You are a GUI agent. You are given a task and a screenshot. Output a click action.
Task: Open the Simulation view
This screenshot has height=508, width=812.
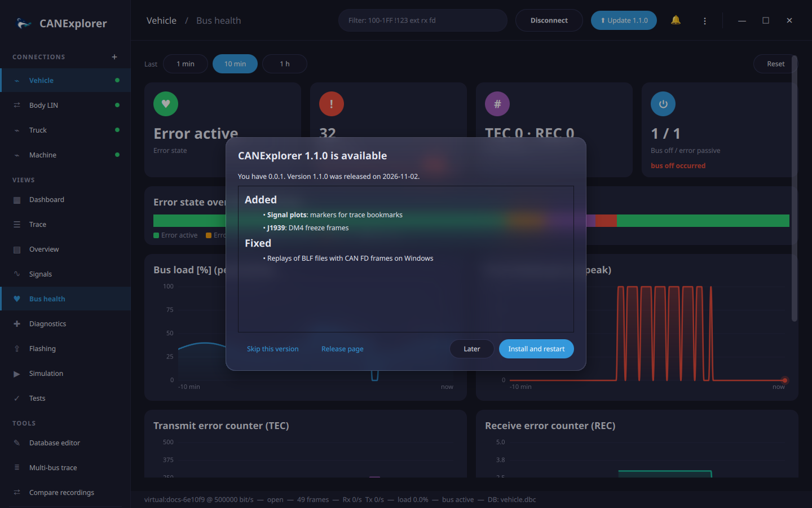click(65, 374)
